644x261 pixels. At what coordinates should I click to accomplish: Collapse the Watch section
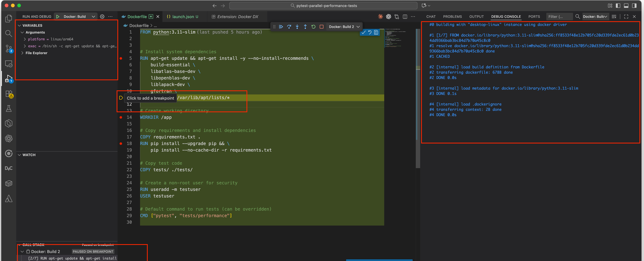pos(20,155)
